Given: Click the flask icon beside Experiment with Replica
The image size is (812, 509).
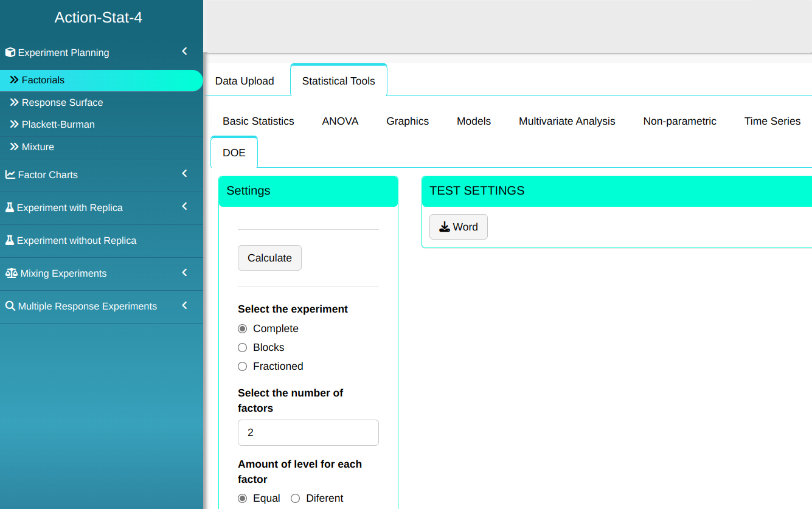Looking at the screenshot, I should [x=10, y=208].
